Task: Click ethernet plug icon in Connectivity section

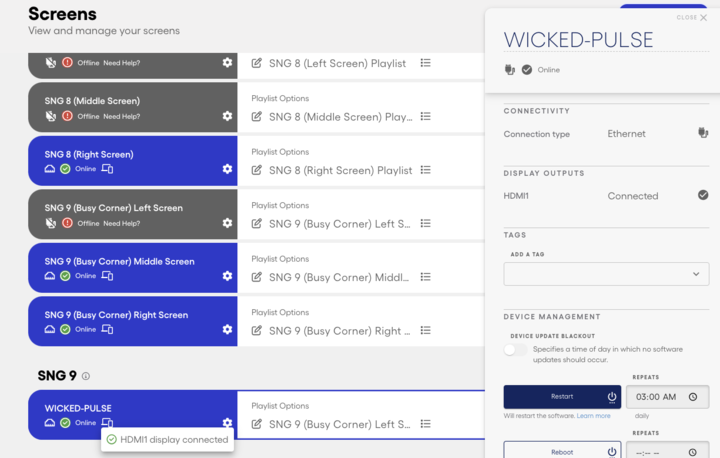Action: pyautogui.click(x=703, y=133)
